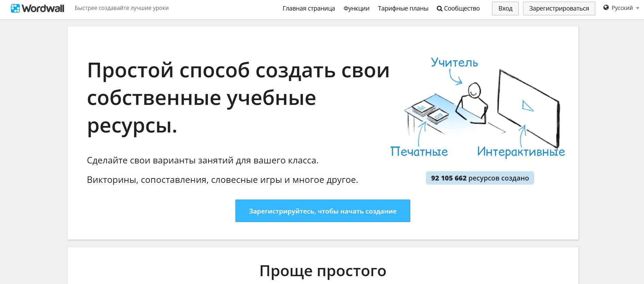644x284 pixels.
Task: Expand the language dropdown arrow
Action: point(638,8)
